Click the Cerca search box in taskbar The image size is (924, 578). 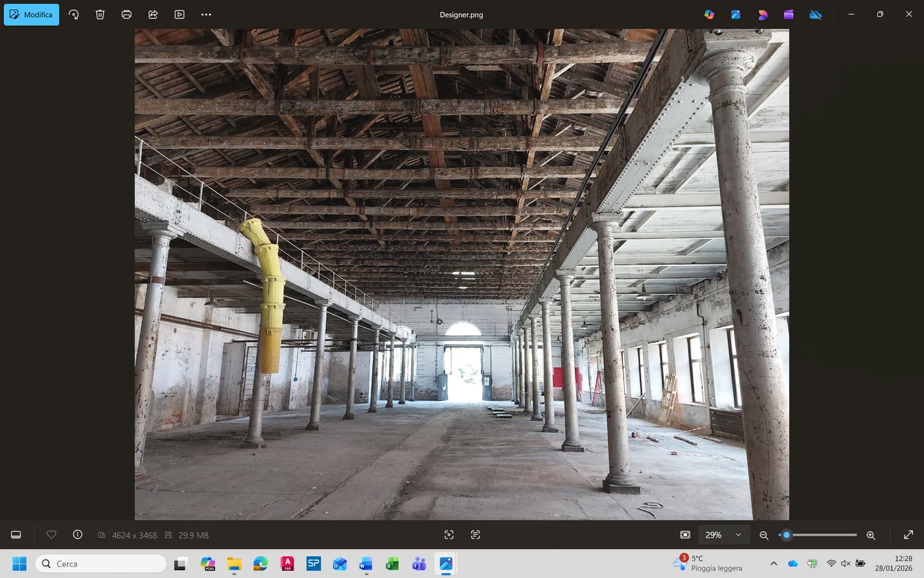(x=101, y=563)
